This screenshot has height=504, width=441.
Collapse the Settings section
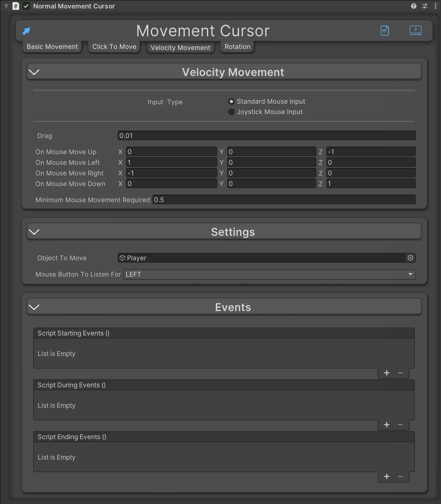(34, 232)
